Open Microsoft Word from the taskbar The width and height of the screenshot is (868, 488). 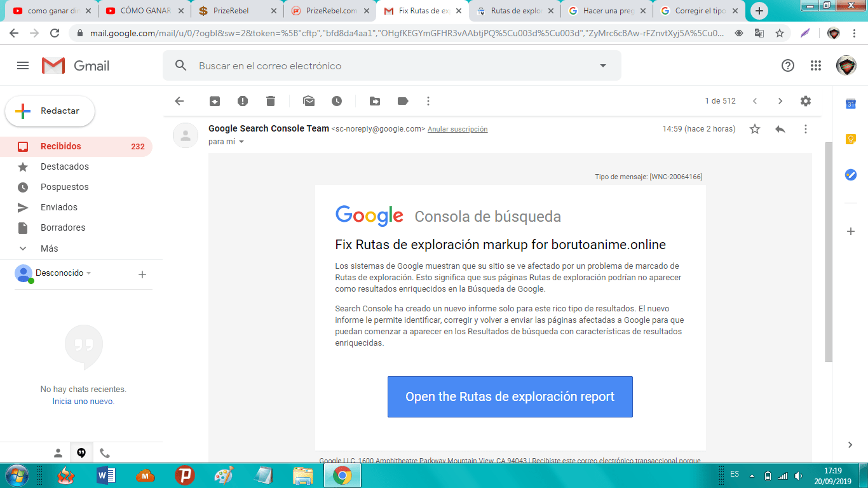(106, 475)
